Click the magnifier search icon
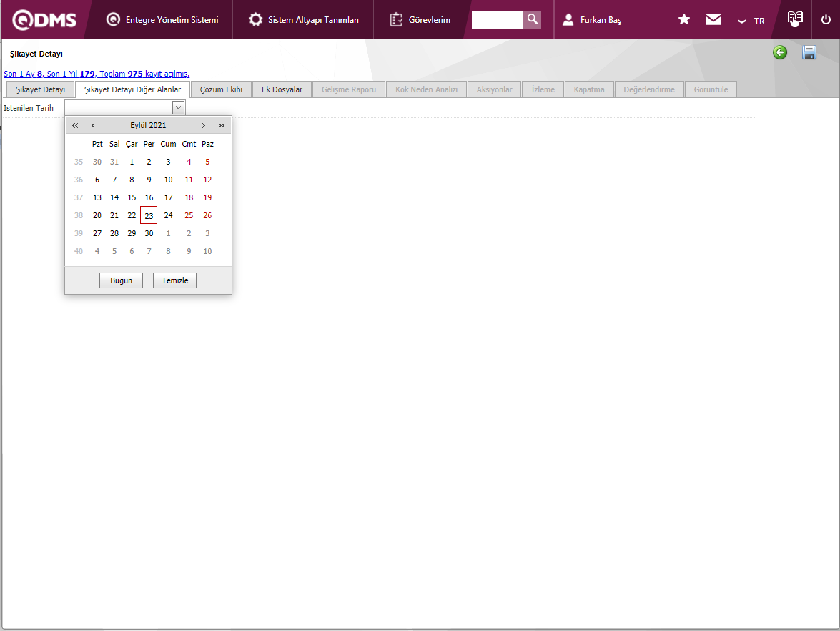Screen dimensions: 840x631 (532, 19)
